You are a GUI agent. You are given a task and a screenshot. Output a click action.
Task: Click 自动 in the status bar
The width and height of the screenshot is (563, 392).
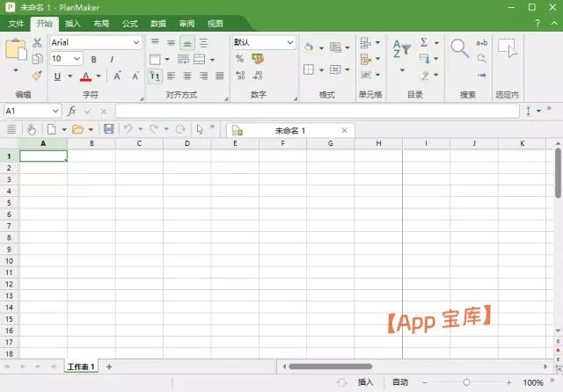coord(400,382)
